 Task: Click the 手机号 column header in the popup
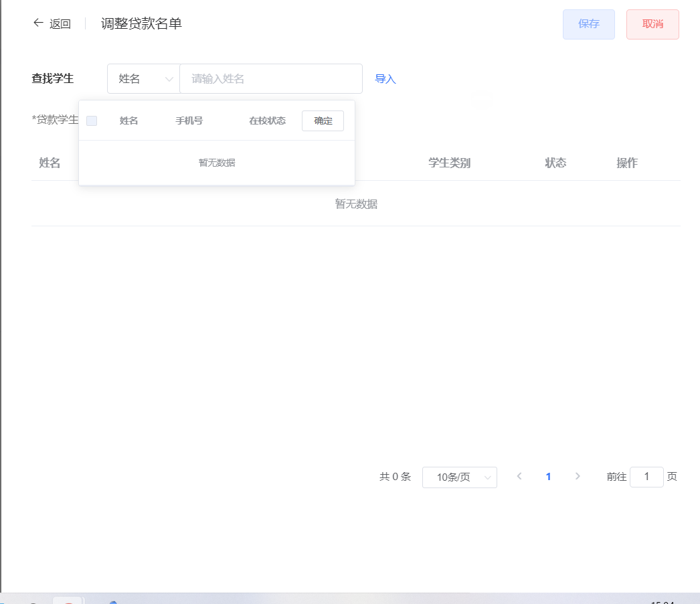pos(189,121)
